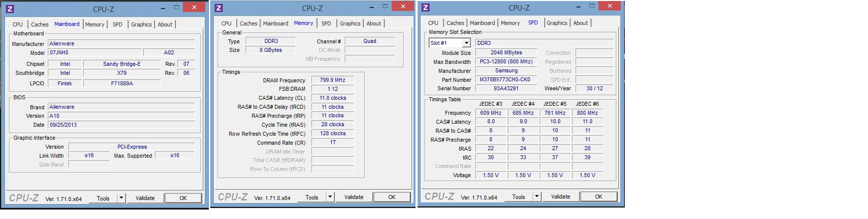
Task: Maximize the CPU-Z window showing the Memory tab
Action: [385, 6]
